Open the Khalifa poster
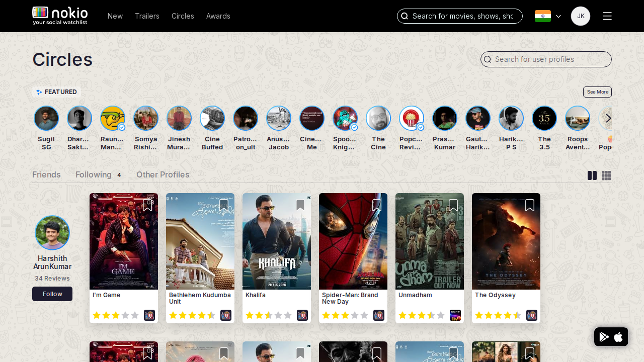 click(277, 241)
